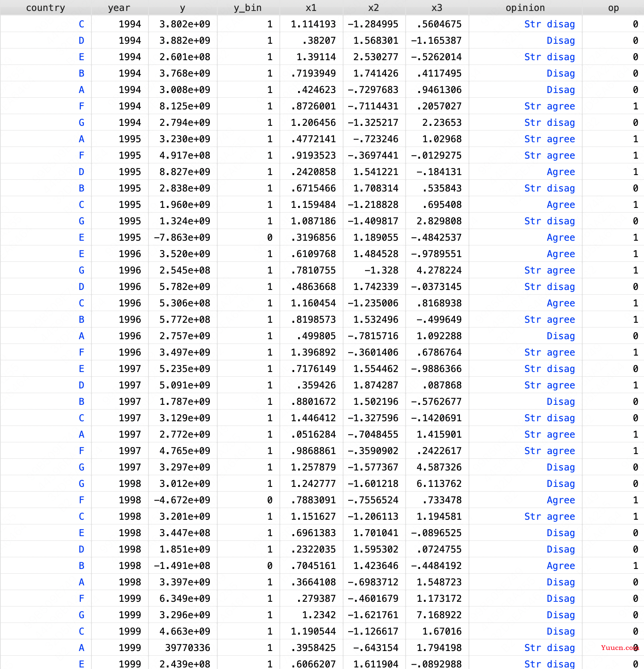Click x3 value 4.587326

[439, 467]
